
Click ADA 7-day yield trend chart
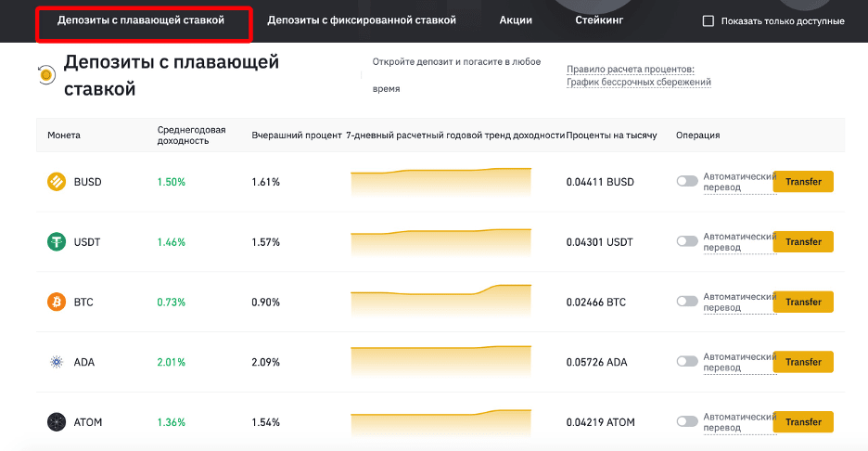(x=441, y=361)
